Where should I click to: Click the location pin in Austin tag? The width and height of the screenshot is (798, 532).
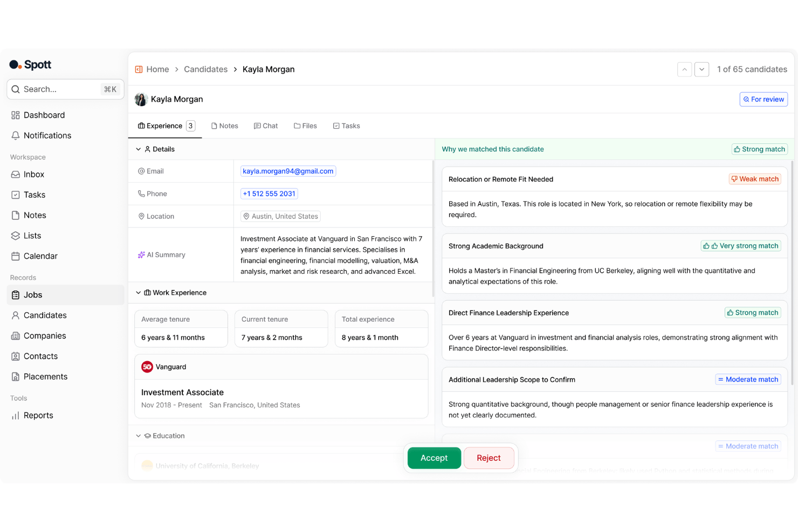pyautogui.click(x=246, y=216)
